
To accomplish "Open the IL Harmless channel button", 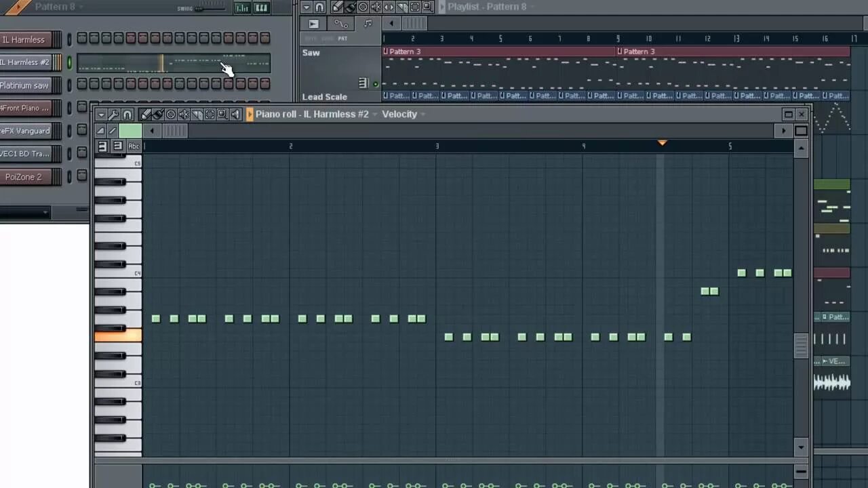I will pyautogui.click(x=25, y=39).
